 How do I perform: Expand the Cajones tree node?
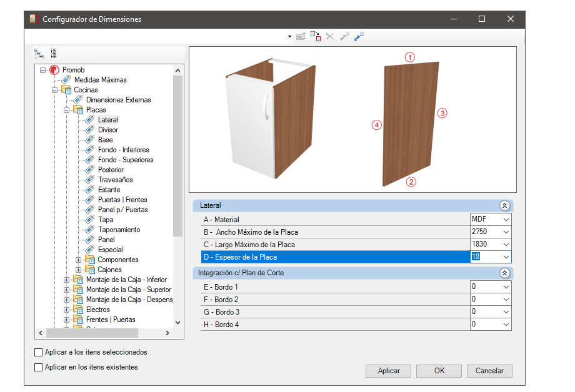click(78, 270)
